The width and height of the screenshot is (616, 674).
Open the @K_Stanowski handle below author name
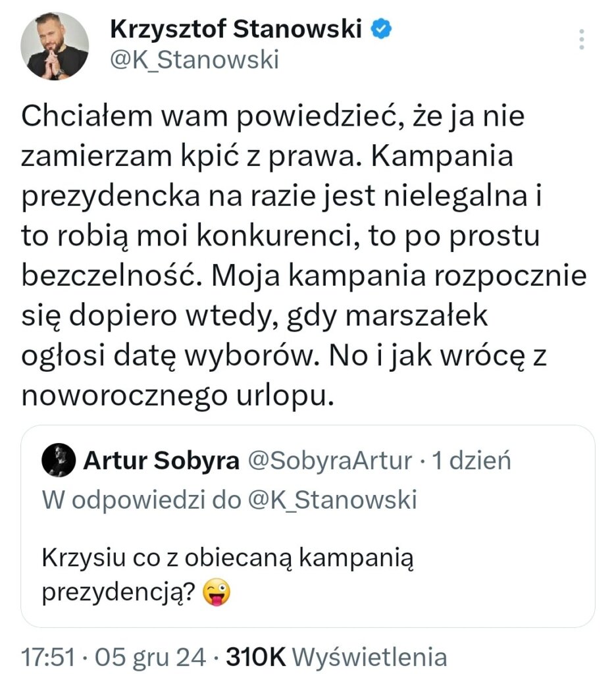click(195, 59)
